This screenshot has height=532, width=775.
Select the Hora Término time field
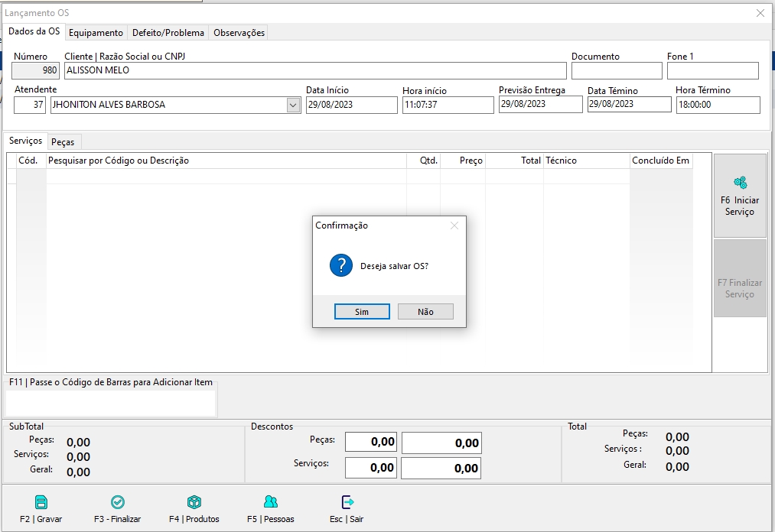[718, 105]
